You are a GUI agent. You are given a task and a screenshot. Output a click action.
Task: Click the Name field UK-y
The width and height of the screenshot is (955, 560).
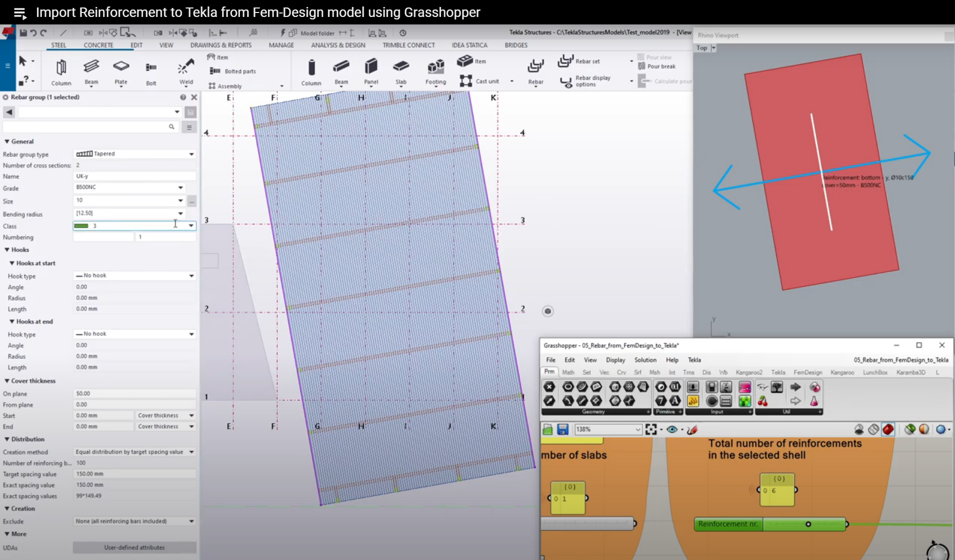[134, 176]
